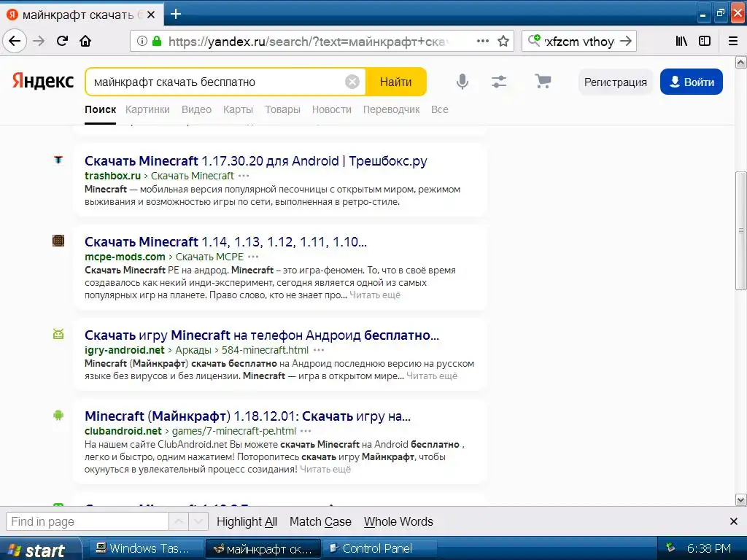This screenshot has height=560, width=747.
Task: Reload the page with the refresh icon
Action: coord(63,41)
